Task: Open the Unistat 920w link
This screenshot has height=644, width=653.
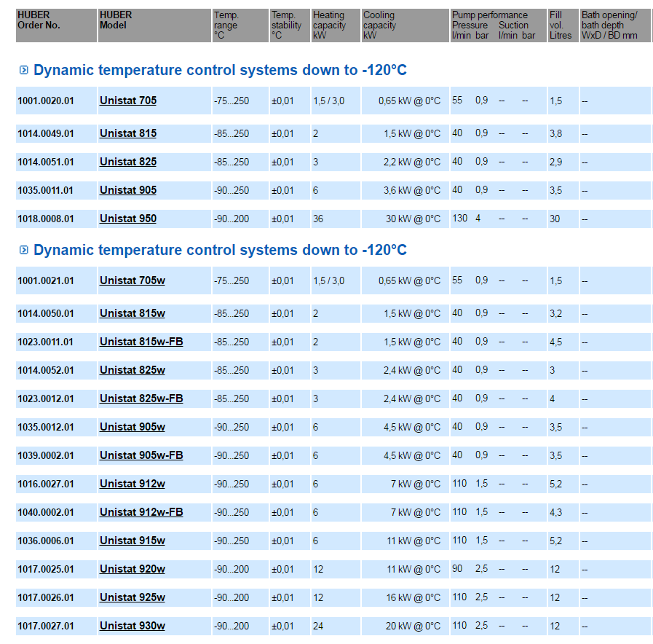Action: pos(132,569)
